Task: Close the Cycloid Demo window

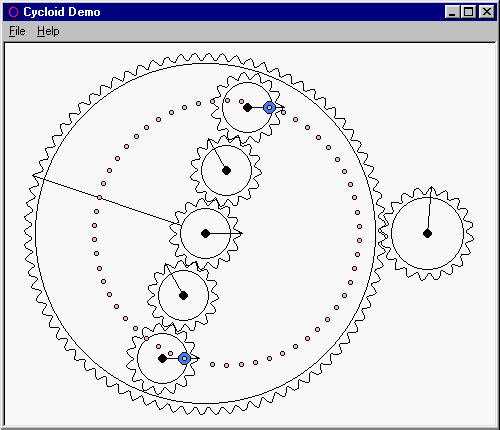Action: (x=486, y=12)
